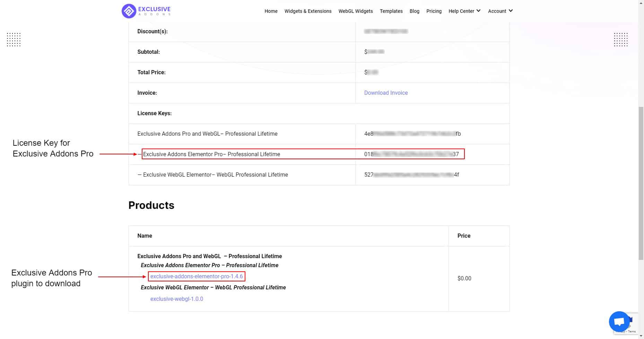Click the page vertical scrollbar thumb
The height and width of the screenshot is (339, 644).
coord(641,183)
